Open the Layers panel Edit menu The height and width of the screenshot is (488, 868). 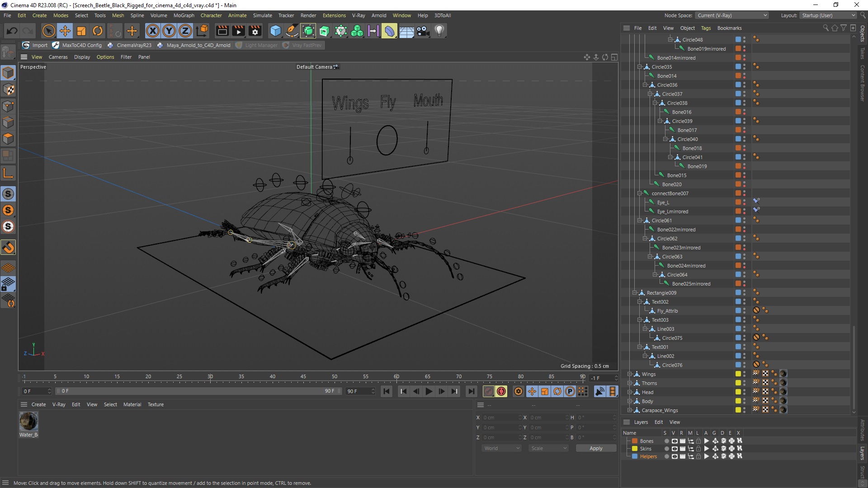659,422
